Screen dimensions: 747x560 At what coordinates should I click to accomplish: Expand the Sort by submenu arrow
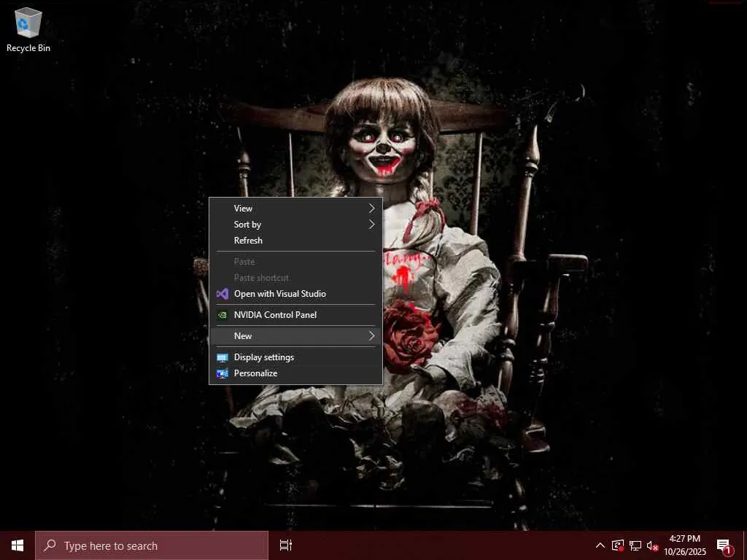tap(371, 225)
